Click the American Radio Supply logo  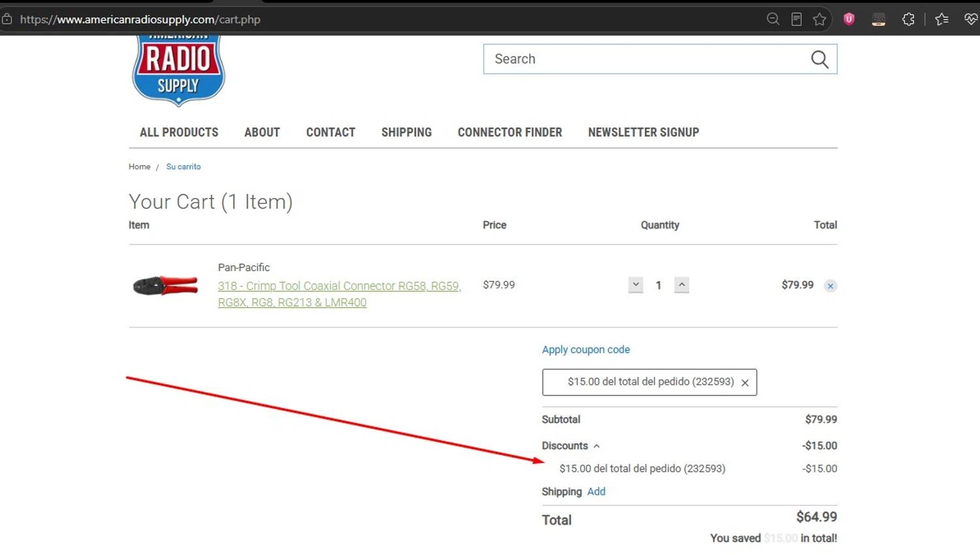(178, 70)
